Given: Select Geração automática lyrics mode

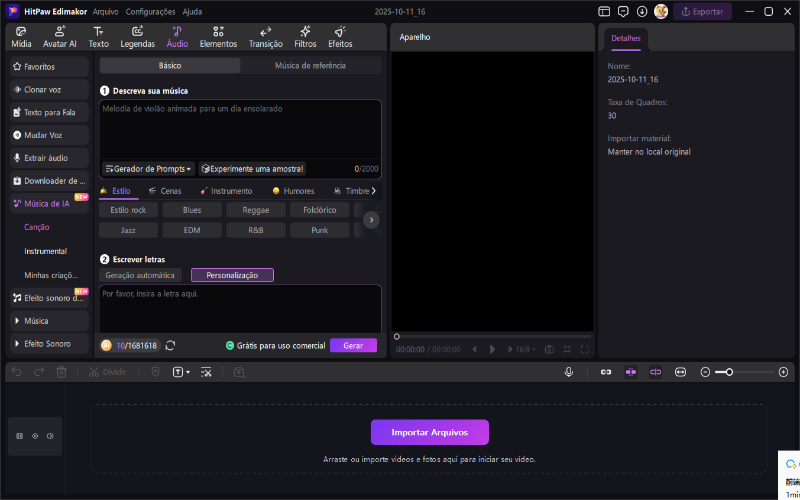Looking at the screenshot, I should (140, 275).
